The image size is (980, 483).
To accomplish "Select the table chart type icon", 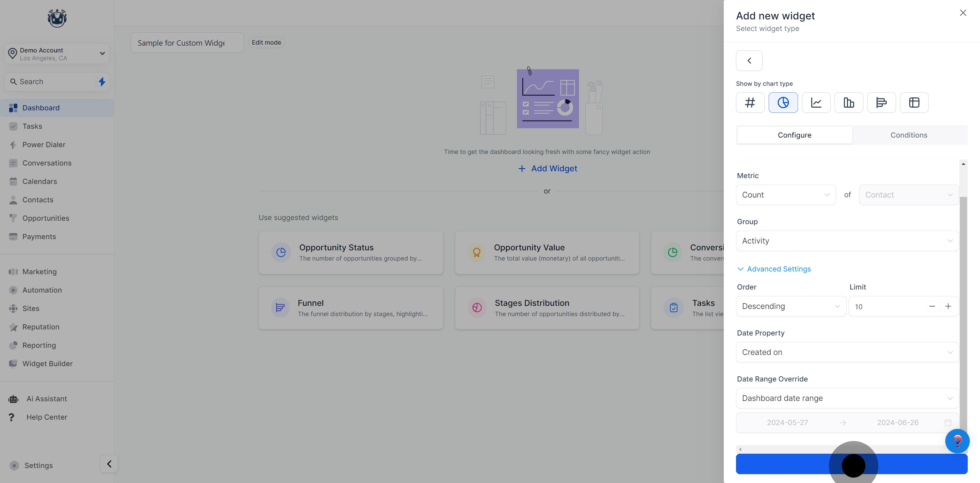I will (x=914, y=103).
